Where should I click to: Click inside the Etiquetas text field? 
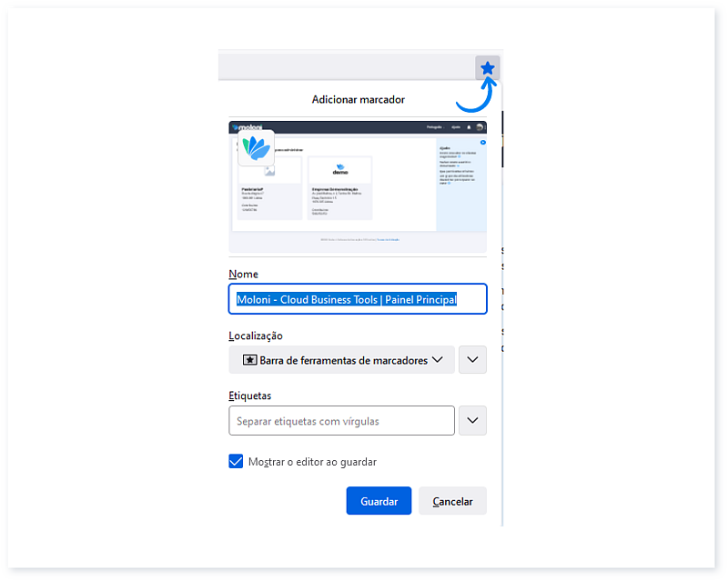click(341, 420)
